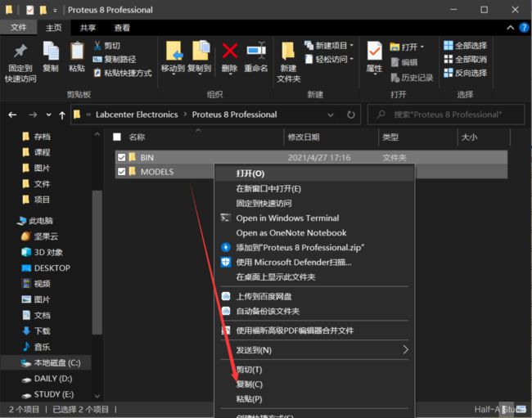
Task: Switch to the 查看 tab
Action: tap(122, 28)
